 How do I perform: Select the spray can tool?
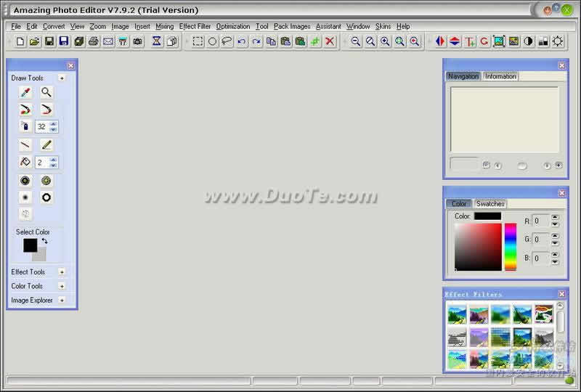pyautogui.click(x=25, y=126)
